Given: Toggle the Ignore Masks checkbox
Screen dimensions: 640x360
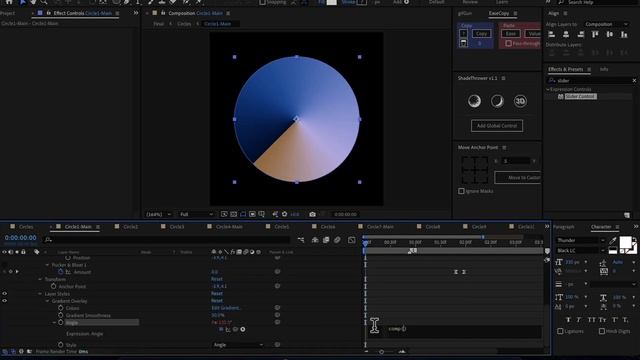Looking at the screenshot, I should click(461, 191).
